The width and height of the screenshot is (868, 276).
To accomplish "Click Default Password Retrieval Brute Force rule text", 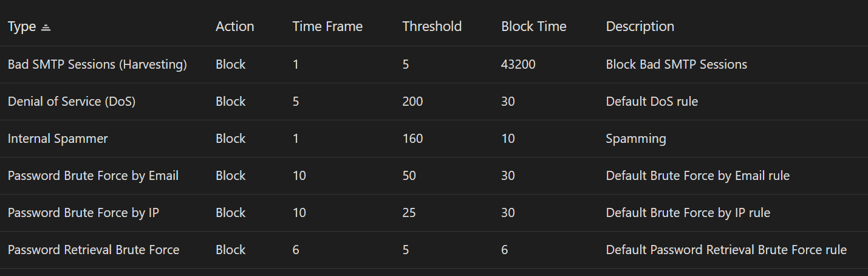I will pos(726,250).
